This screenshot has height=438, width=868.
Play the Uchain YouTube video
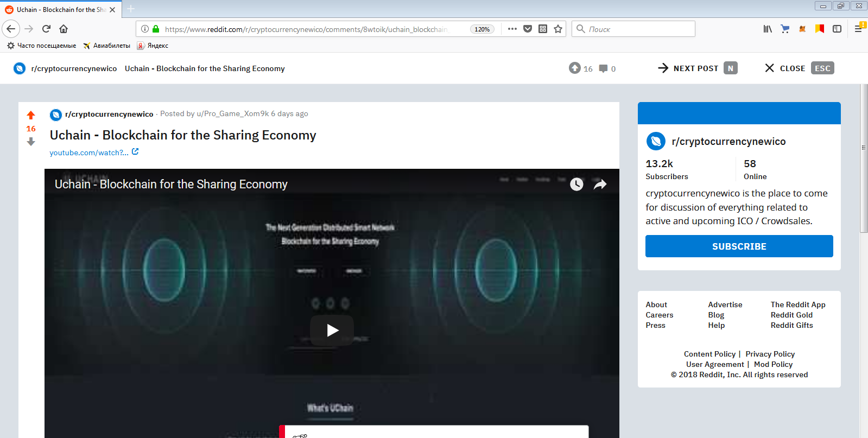pyautogui.click(x=332, y=330)
